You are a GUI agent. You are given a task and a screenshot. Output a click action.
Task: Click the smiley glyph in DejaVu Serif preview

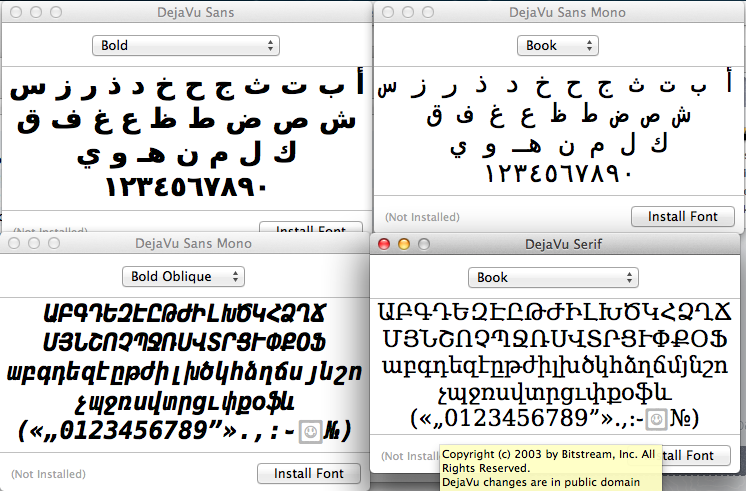click(657, 419)
